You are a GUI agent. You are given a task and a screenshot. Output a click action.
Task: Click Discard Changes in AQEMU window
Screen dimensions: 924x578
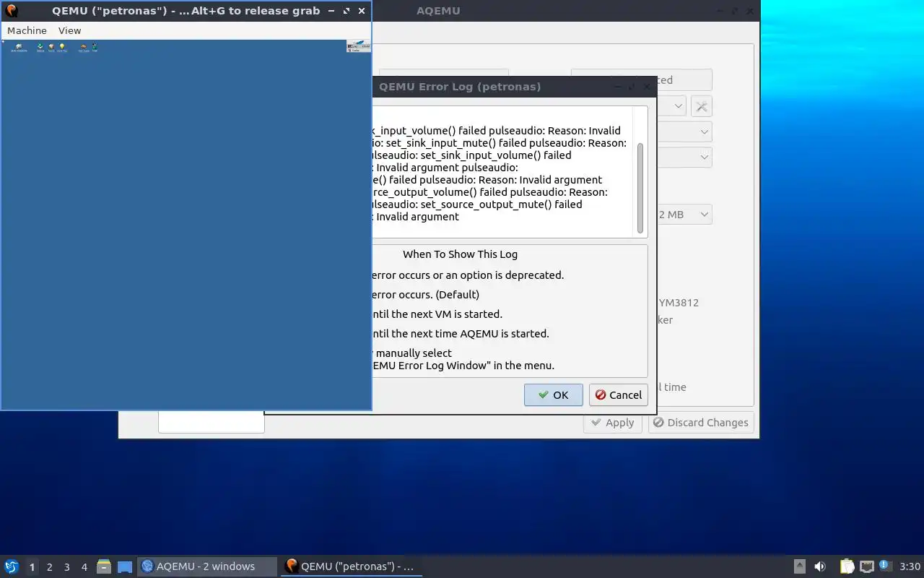click(x=700, y=423)
